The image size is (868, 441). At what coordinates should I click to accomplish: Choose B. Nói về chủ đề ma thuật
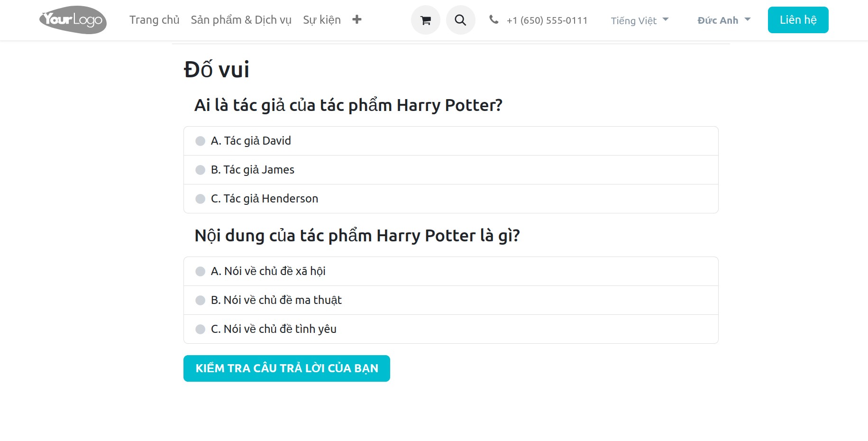[451, 300]
